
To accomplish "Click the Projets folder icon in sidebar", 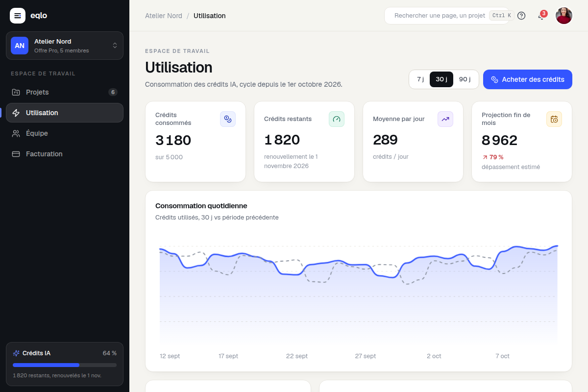I will (16, 92).
